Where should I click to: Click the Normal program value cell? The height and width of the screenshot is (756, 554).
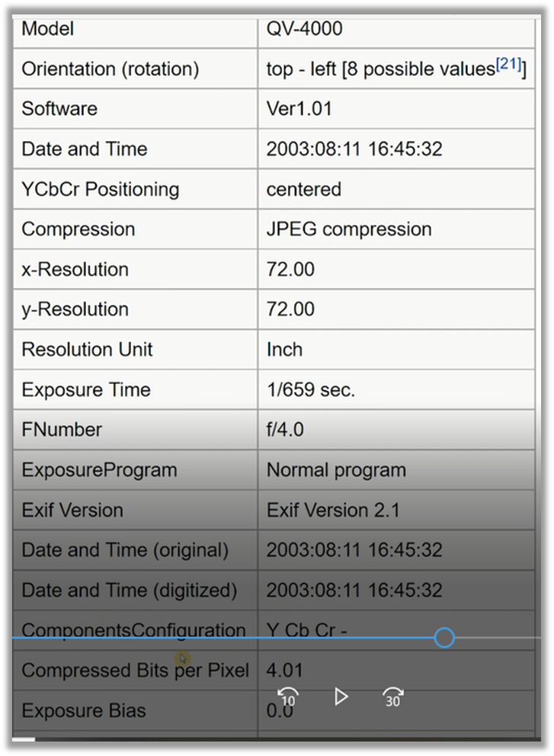pos(335,470)
